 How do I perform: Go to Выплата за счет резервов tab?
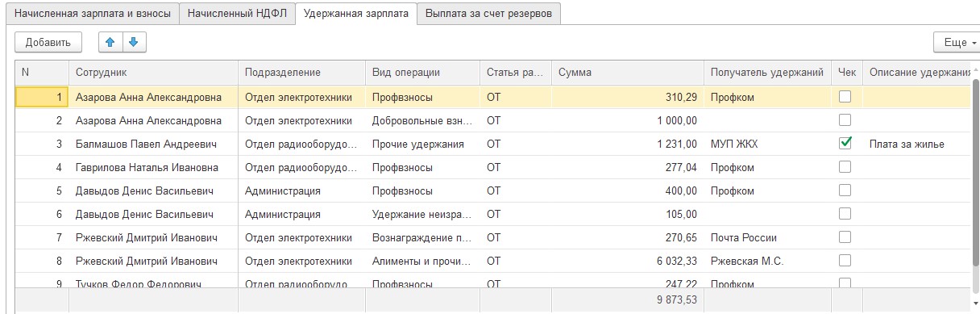tap(489, 14)
